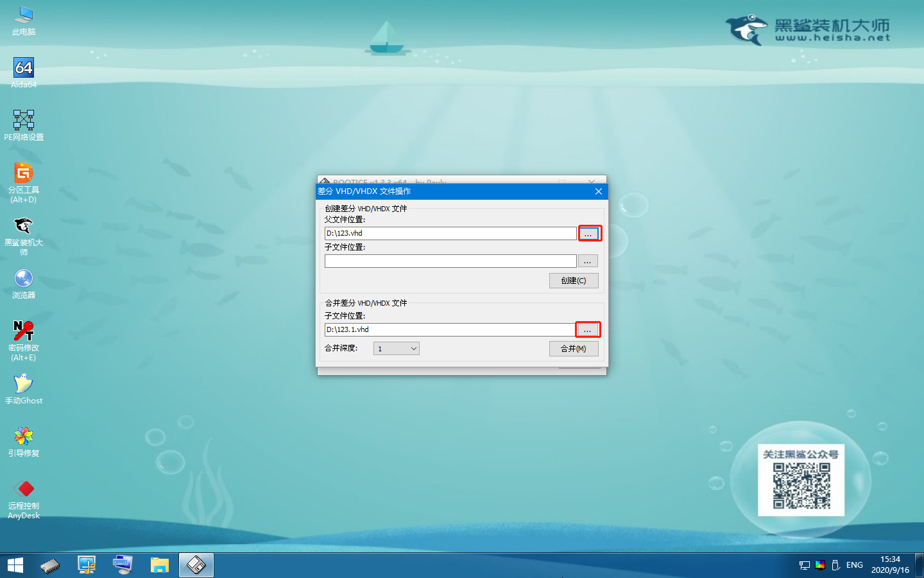
Task: Click the memory chip taskbar icon
Action: pos(50,565)
